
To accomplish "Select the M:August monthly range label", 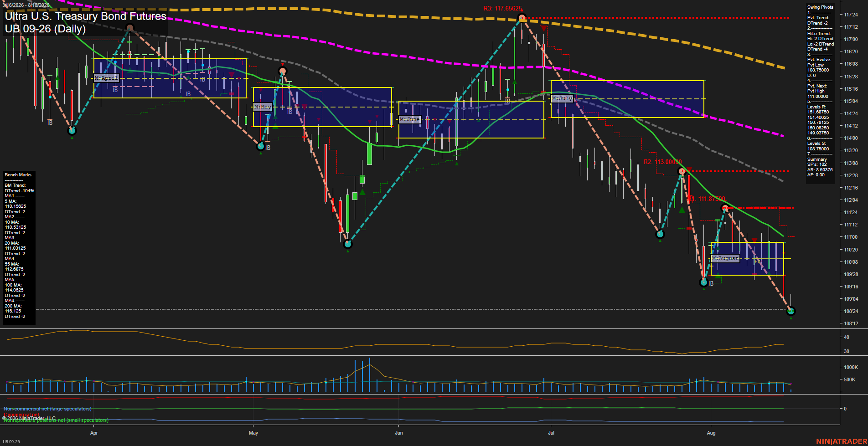I will (725, 258).
